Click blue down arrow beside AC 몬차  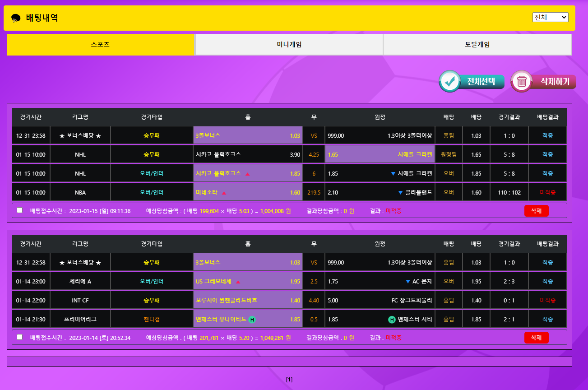408,282
